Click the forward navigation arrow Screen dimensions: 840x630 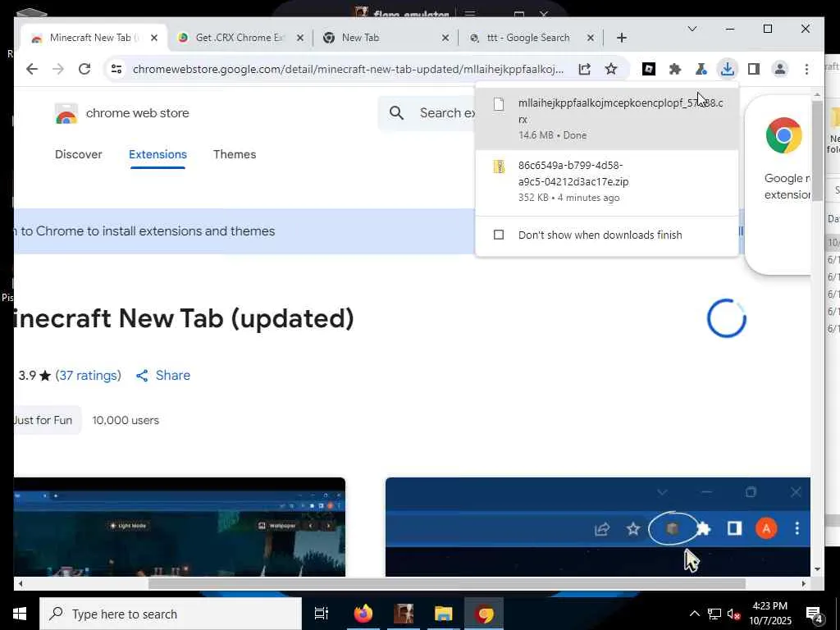(58, 69)
